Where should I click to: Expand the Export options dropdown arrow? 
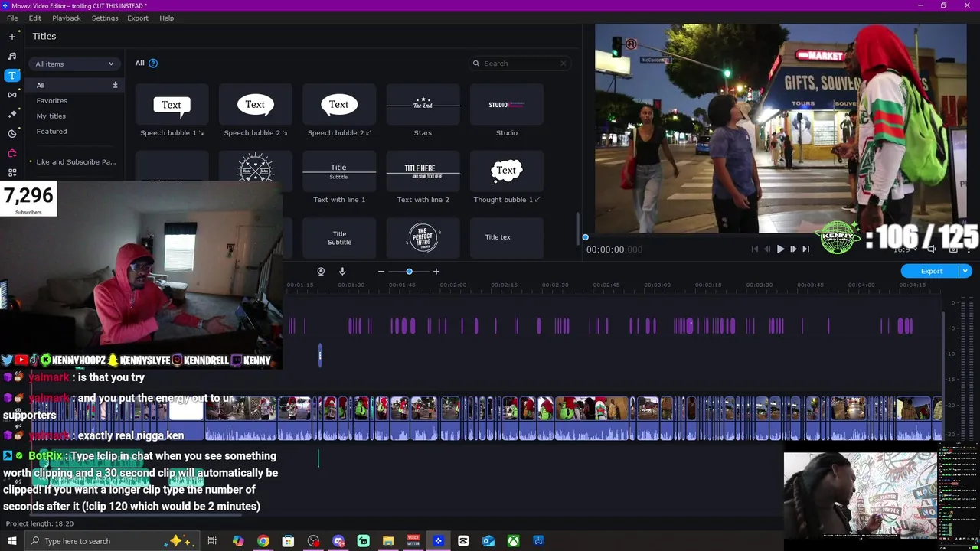click(x=965, y=271)
